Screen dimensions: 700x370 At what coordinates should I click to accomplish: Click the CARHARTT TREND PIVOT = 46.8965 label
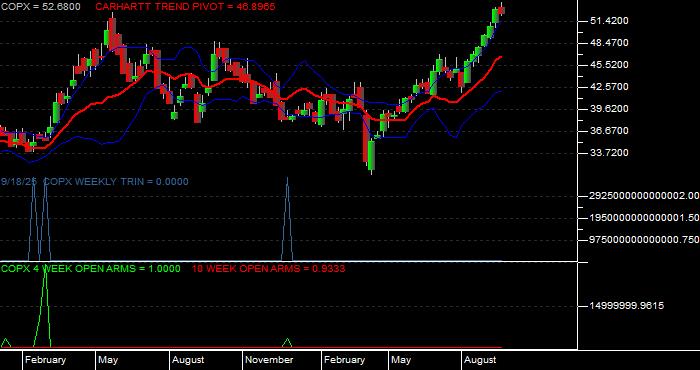(185, 7)
